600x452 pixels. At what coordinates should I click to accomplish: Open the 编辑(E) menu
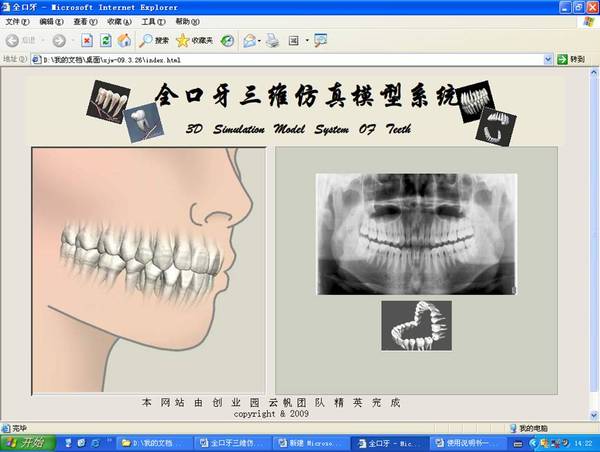pos(51,22)
